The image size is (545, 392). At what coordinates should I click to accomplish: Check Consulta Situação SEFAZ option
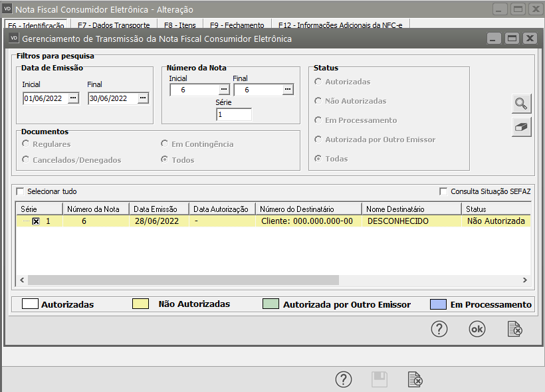[443, 191]
